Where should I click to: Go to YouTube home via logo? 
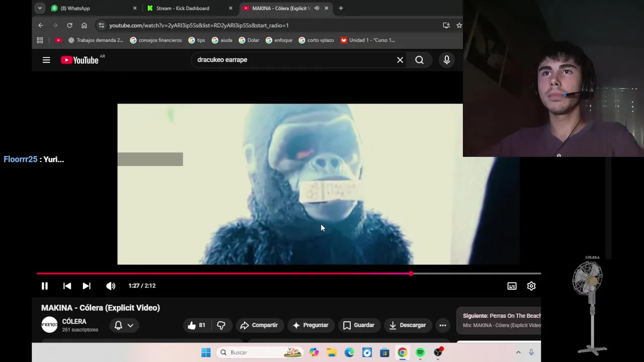point(79,60)
